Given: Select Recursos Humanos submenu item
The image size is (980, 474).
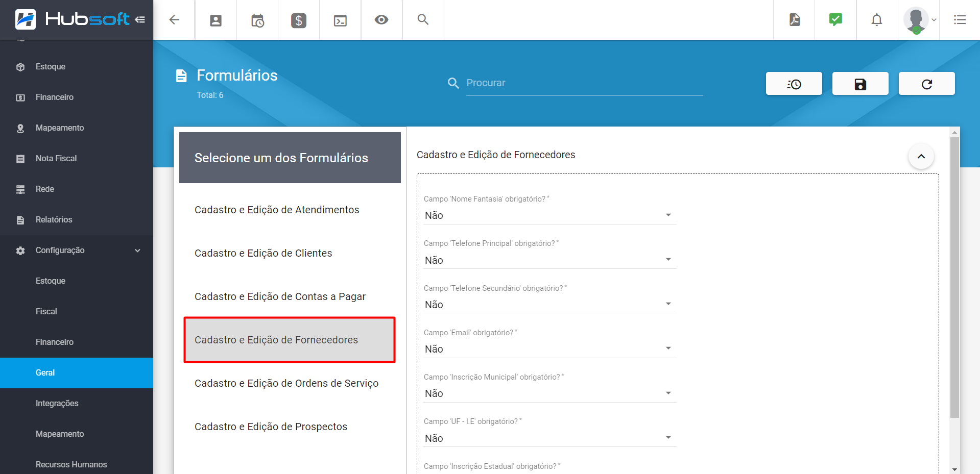Looking at the screenshot, I should [x=77, y=464].
